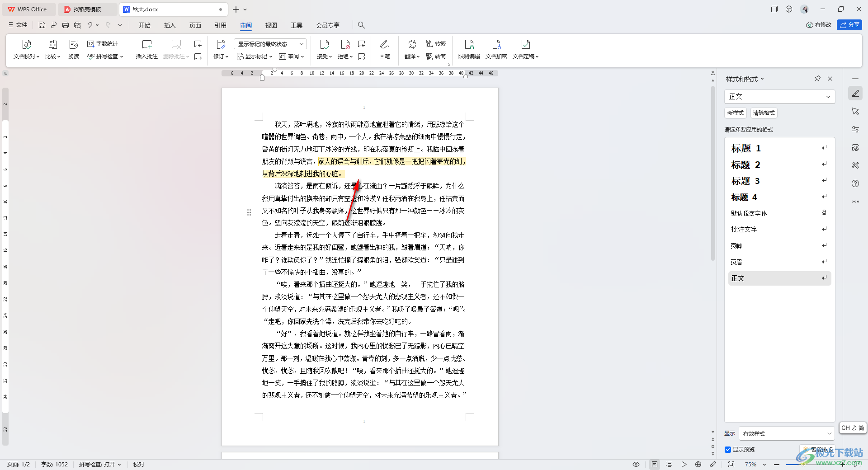The width and height of the screenshot is (868, 470).
Task: Go to previous comment icon
Action: pyautogui.click(x=198, y=44)
